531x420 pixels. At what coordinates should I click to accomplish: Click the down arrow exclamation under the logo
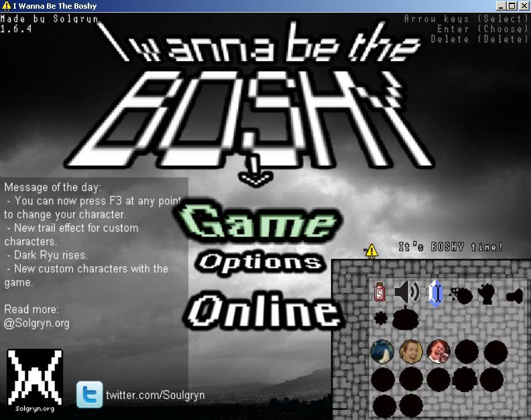point(255,170)
